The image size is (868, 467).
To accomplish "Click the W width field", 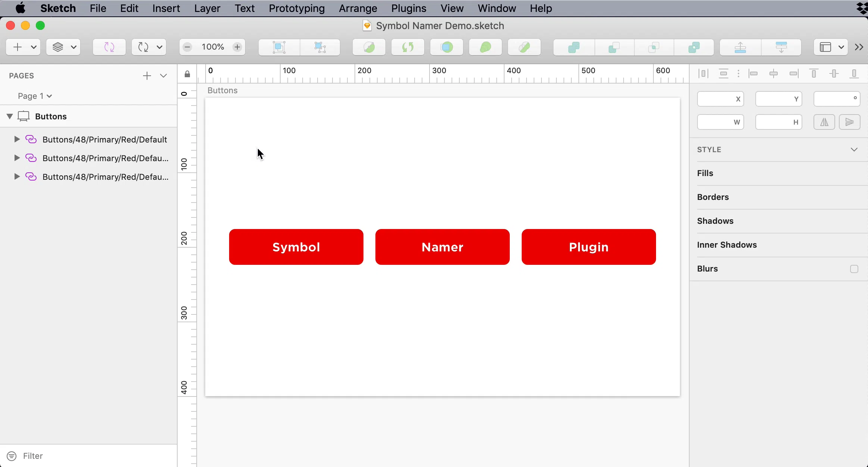I will (721, 122).
